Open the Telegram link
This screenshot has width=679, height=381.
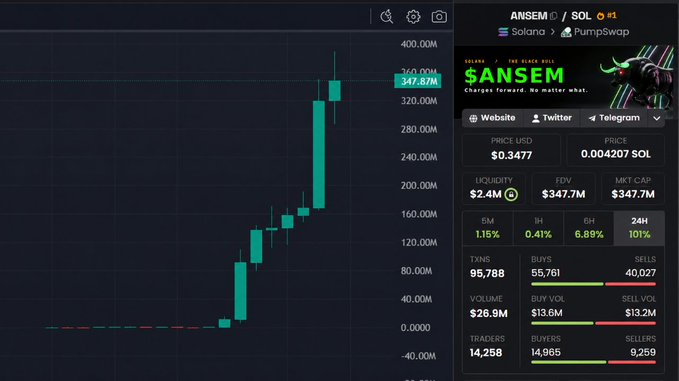pyautogui.click(x=614, y=118)
